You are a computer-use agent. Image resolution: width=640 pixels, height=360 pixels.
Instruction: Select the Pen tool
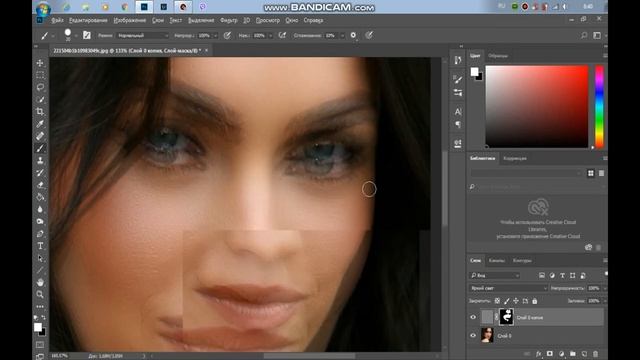click(40, 234)
